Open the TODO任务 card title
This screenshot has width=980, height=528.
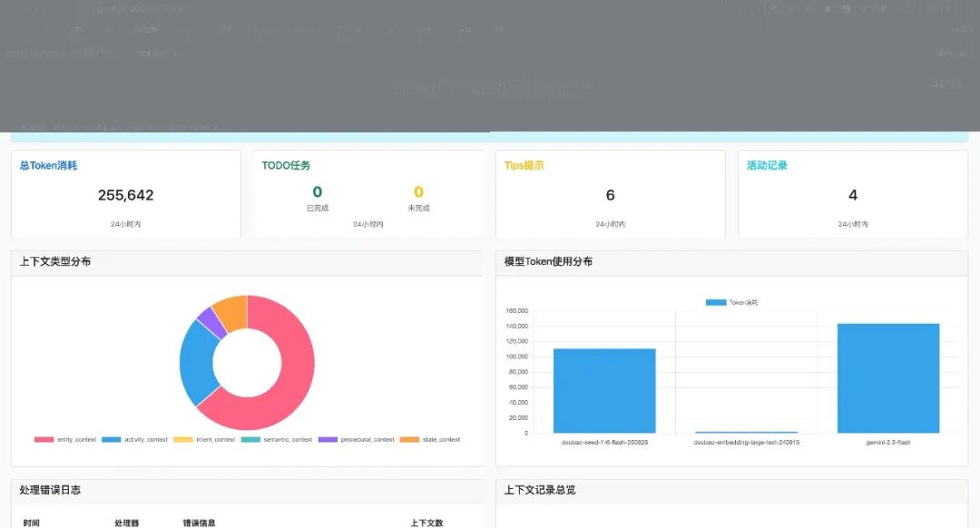click(286, 166)
